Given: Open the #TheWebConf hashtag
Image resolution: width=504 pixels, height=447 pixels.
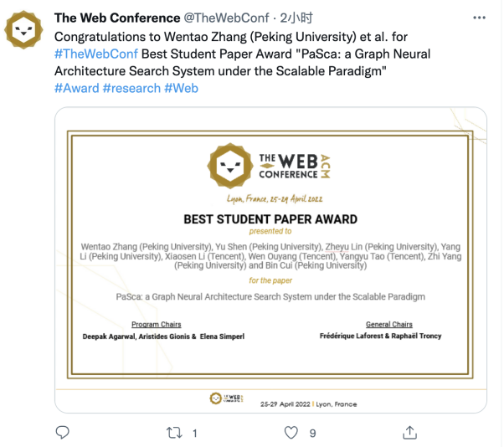Looking at the screenshot, I should [90, 53].
